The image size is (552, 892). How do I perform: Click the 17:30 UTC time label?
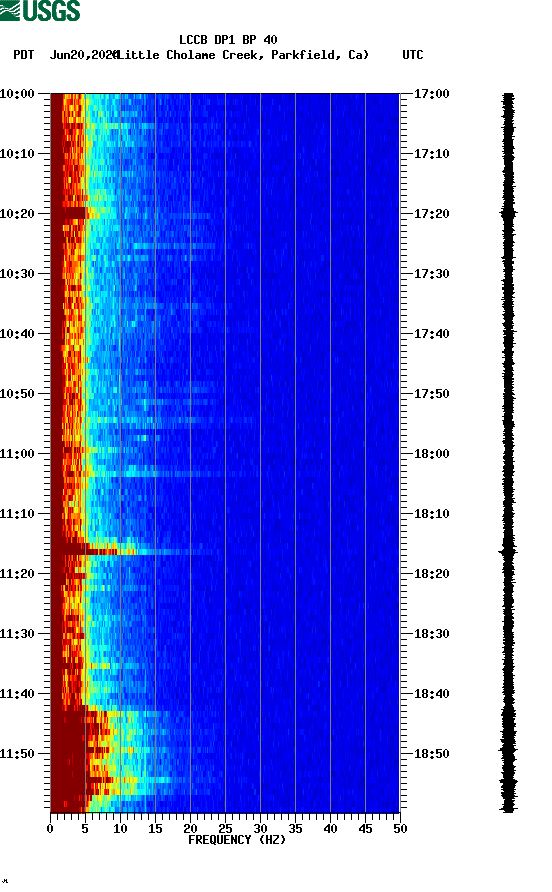[431, 274]
